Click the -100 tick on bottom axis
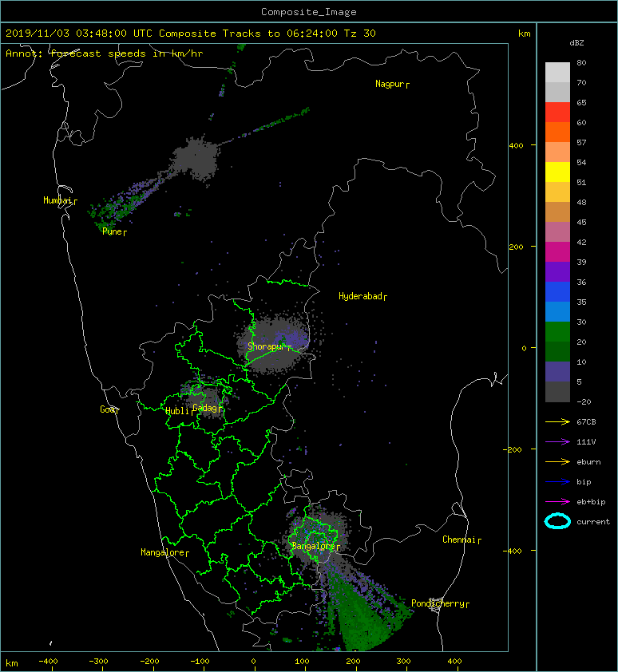The image size is (618, 672). [200, 662]
